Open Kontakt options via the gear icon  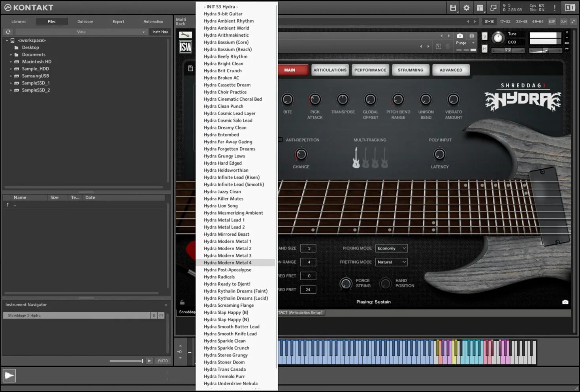point(467,8)
